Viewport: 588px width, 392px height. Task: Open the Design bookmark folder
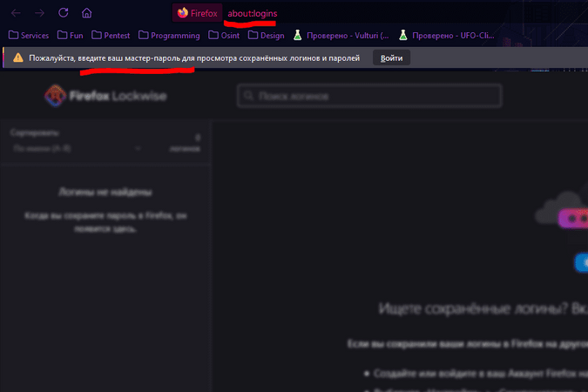point(267,35)
